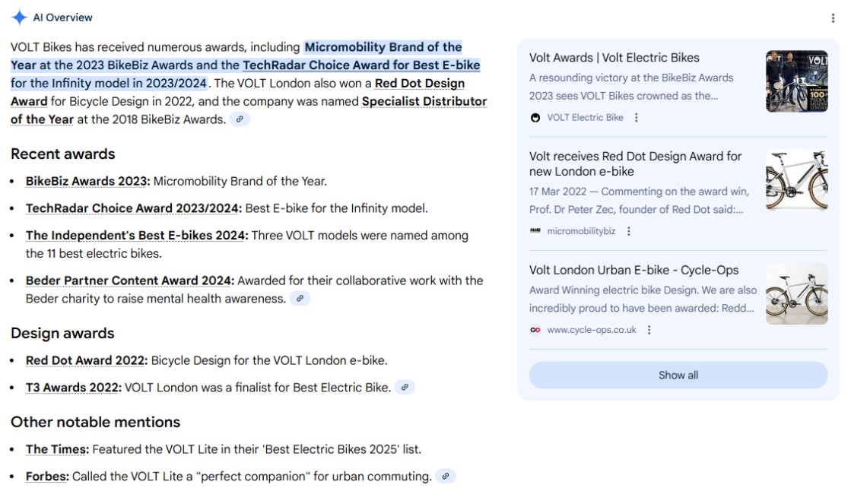Click source link icon after 2018 BikeBiz Awards

pyautogui.click(x=240, y=119)
